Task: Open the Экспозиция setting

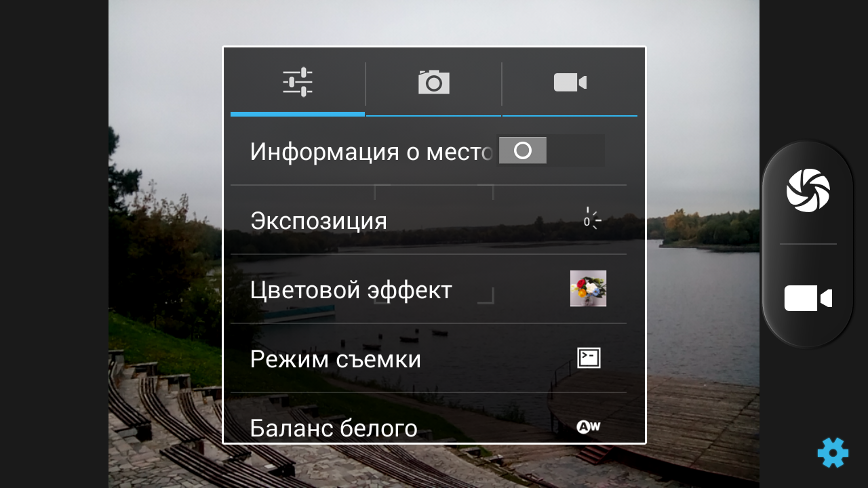Action: (429, 220)
